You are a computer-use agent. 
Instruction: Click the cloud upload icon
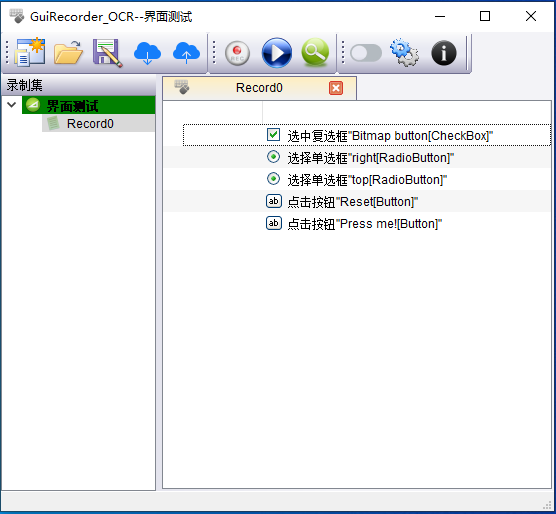tap(186, 53)
